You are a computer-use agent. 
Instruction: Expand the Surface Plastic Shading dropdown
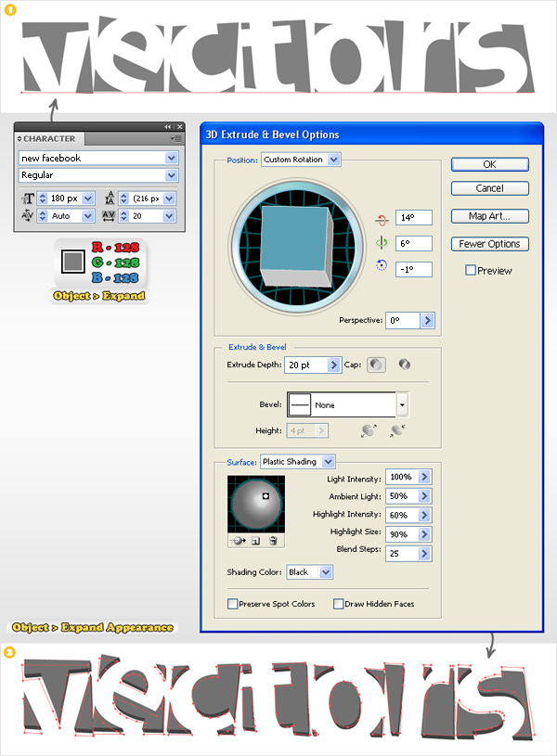329,462
